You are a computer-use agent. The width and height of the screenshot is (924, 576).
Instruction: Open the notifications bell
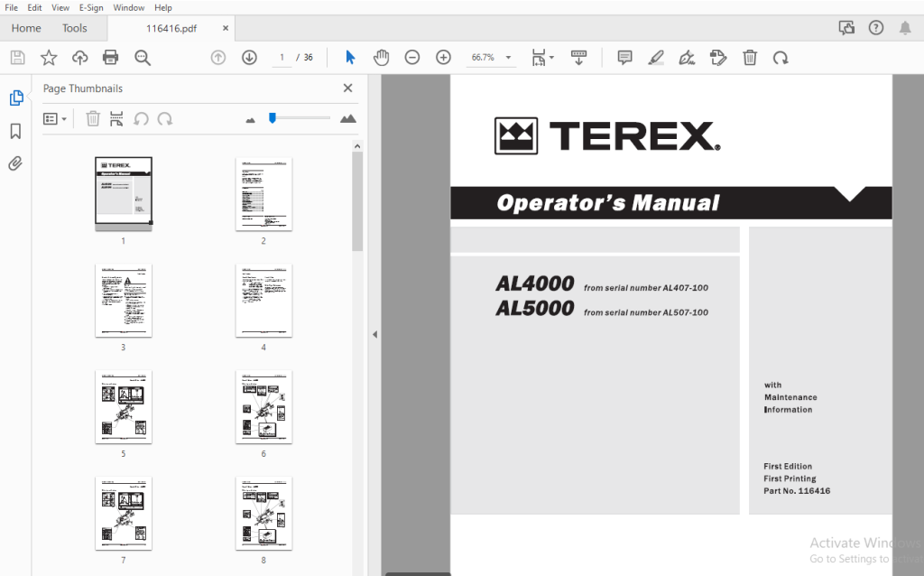[905, 28]
